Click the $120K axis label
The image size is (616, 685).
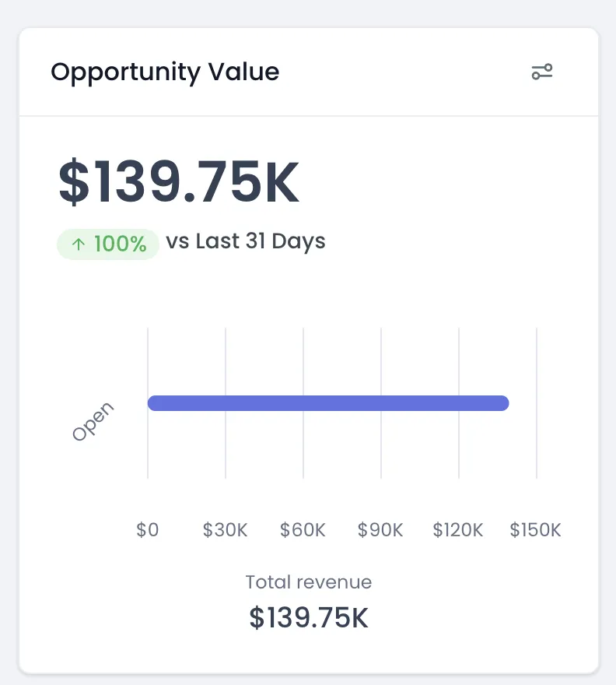coord(458,530)
